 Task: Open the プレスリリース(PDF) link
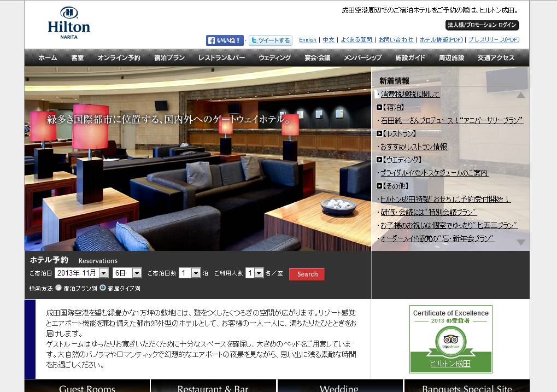(494, 40)
